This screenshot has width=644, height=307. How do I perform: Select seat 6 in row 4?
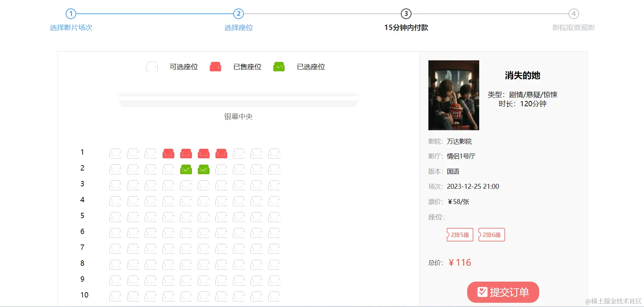(x=204, y=201)
